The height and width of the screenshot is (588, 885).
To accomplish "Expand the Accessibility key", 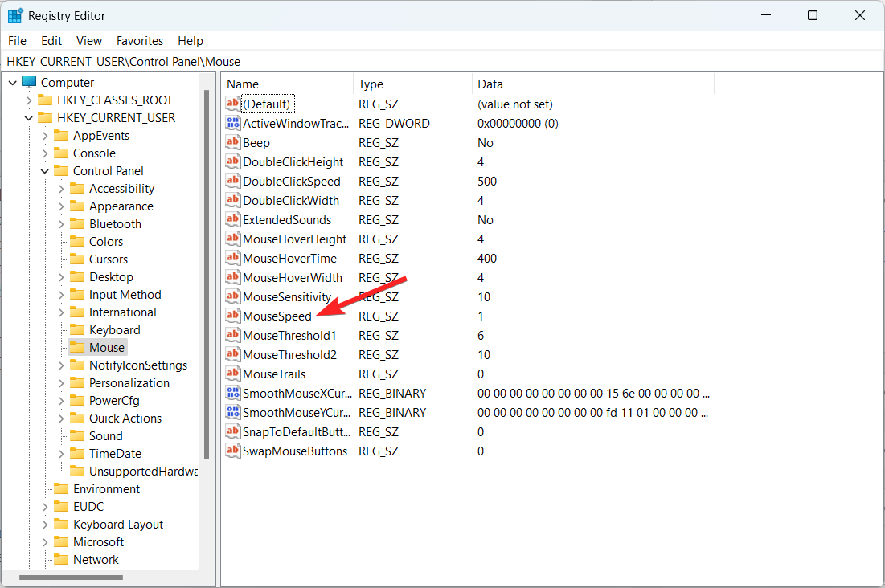I will coord(61,189).
